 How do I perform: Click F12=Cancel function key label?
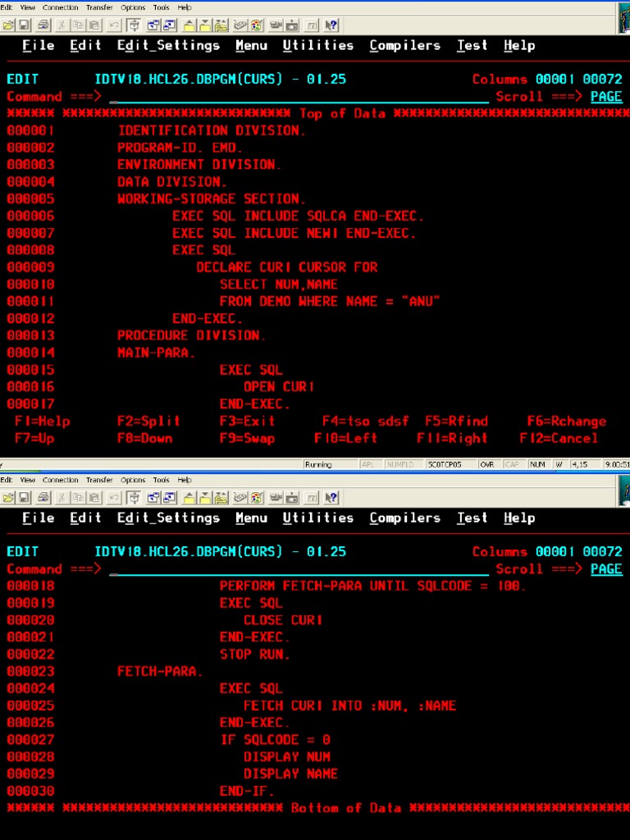tap(559, 438)
